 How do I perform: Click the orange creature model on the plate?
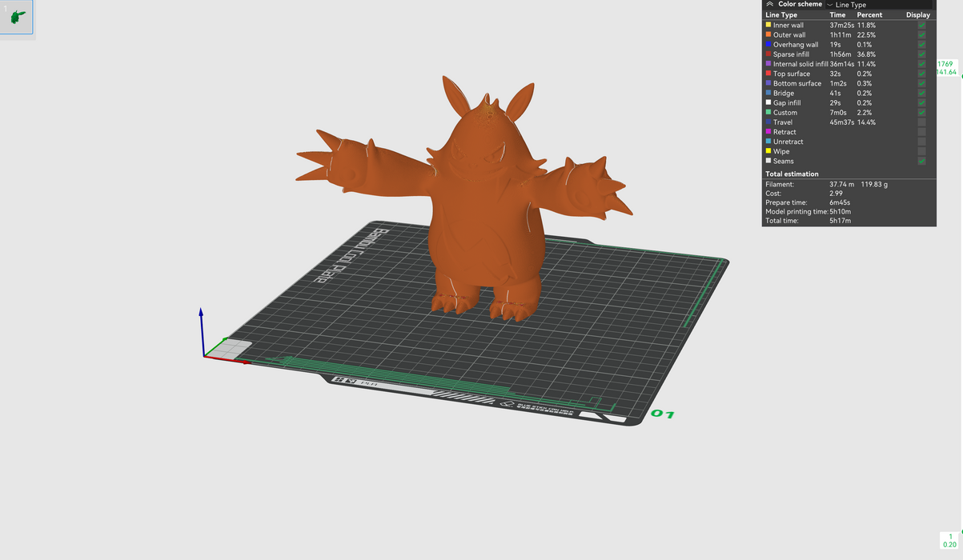(480, 208)
